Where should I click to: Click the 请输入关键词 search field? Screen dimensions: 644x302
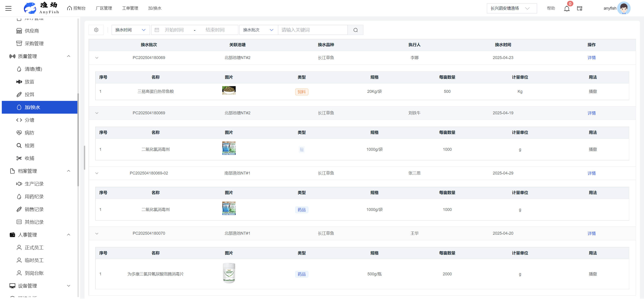coord(313,30)
